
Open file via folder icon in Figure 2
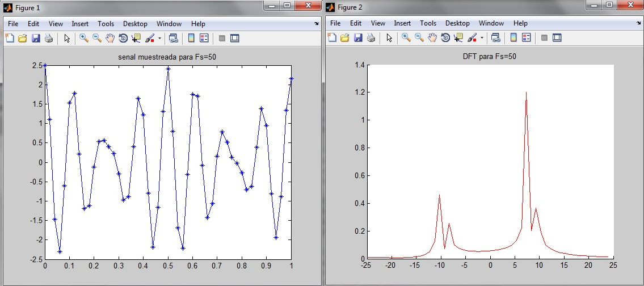[345, 38]
